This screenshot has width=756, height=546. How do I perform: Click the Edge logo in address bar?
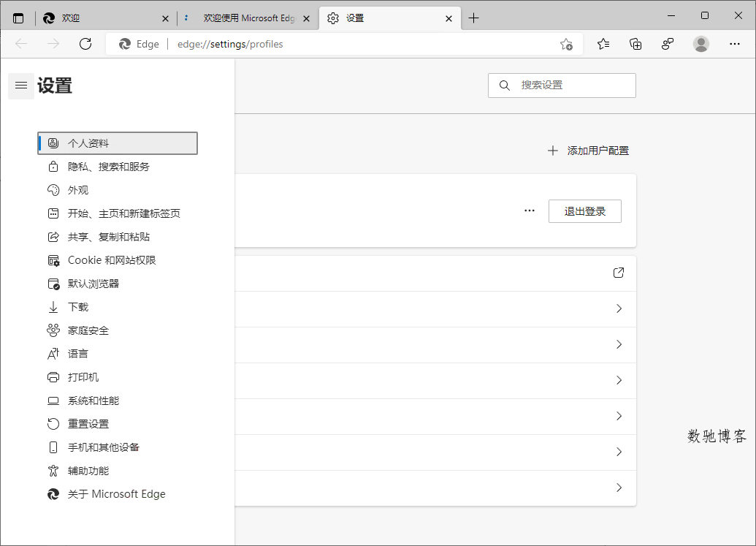(125, 44)
